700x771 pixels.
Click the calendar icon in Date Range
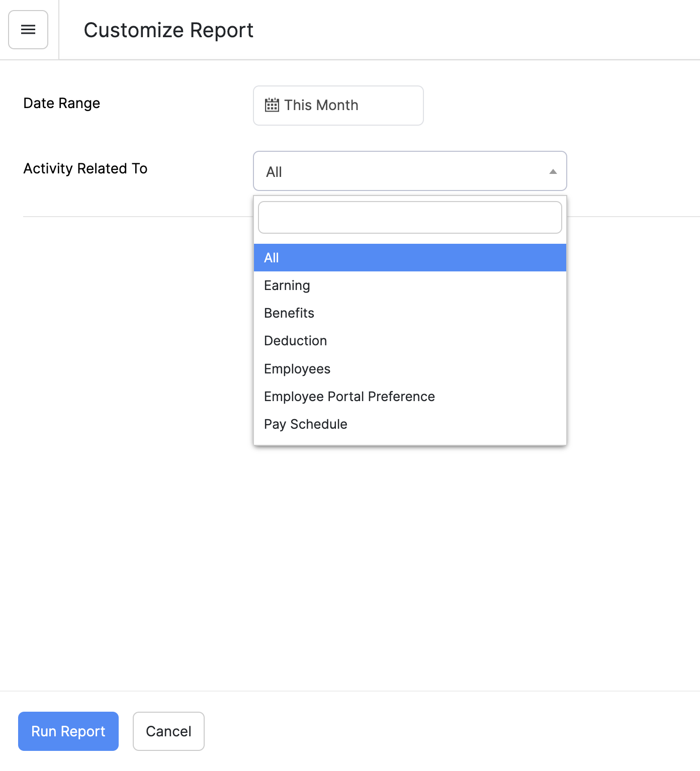[272, 105]
